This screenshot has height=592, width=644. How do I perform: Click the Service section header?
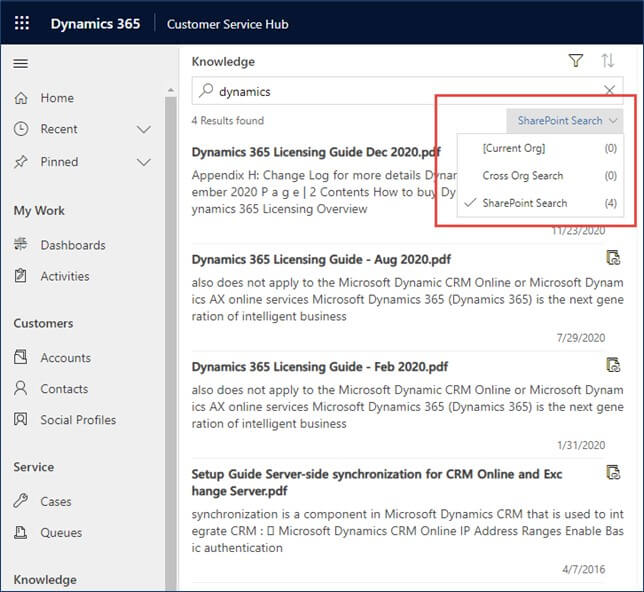point(34,467)
